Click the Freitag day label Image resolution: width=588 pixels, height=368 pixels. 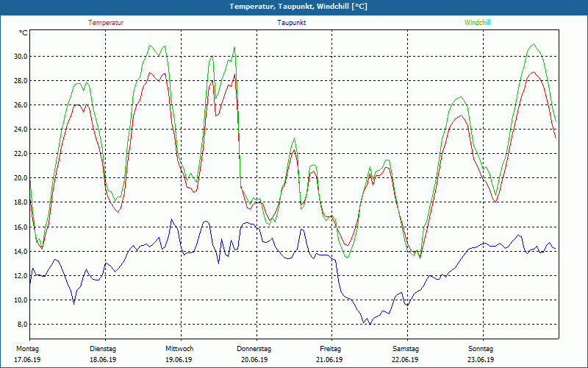click(x=330, y=349)
